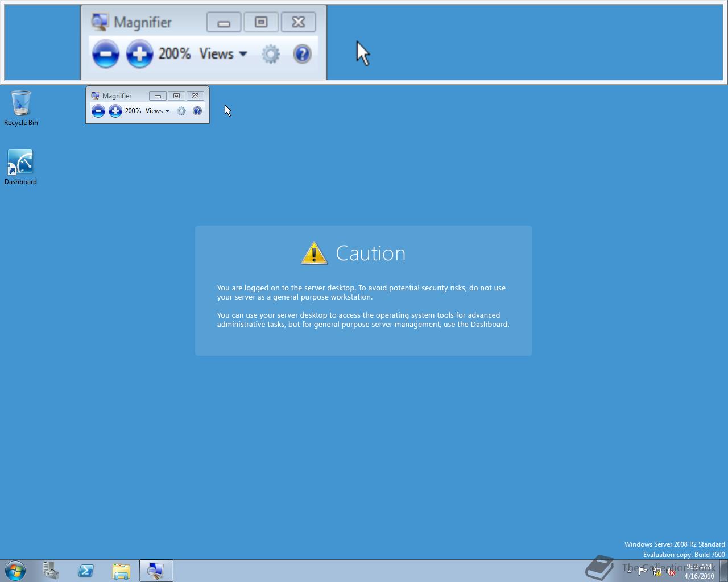Open Magnifier options gear in floating Magnifier window

[181, 111]
